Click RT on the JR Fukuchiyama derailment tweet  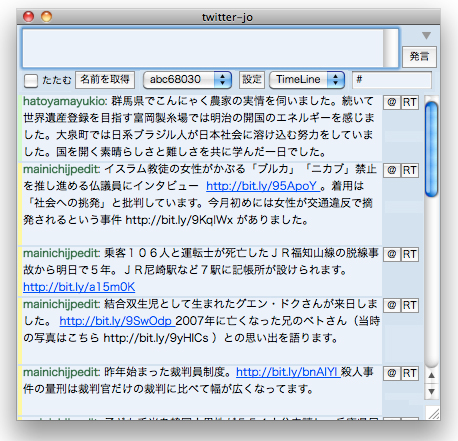[410, 254]
